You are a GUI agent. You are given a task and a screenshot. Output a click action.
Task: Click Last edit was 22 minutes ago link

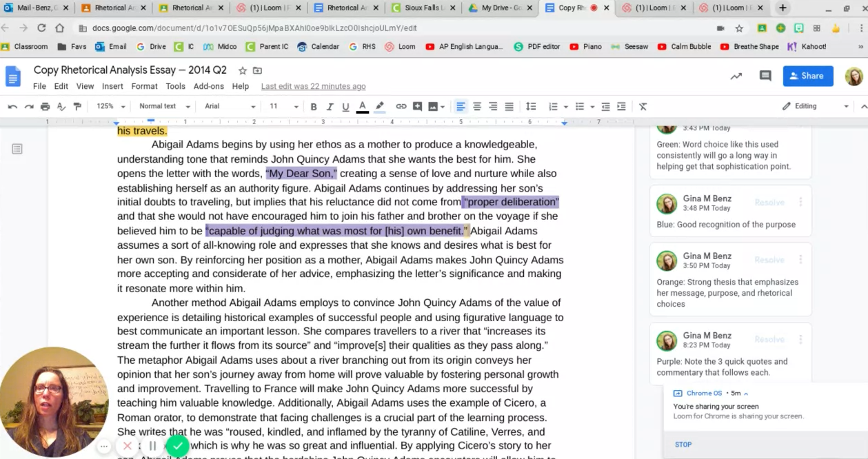click(313, 86)
